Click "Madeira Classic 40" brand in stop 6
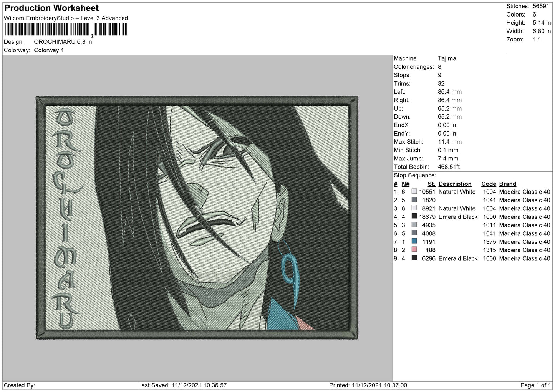The width and height of the screenshot is (555, 392). (x=525, y=233)
